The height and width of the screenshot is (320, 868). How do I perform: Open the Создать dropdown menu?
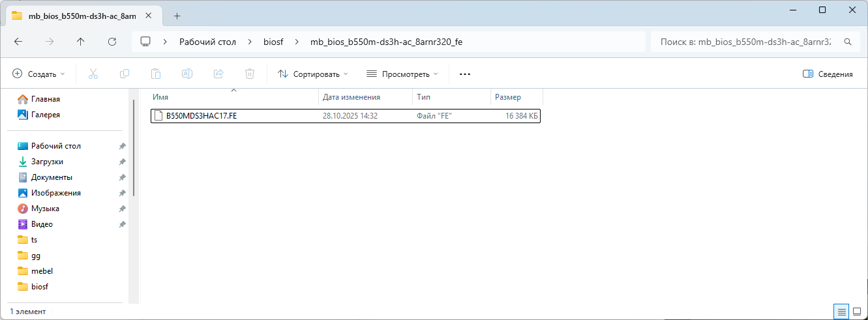39,74
